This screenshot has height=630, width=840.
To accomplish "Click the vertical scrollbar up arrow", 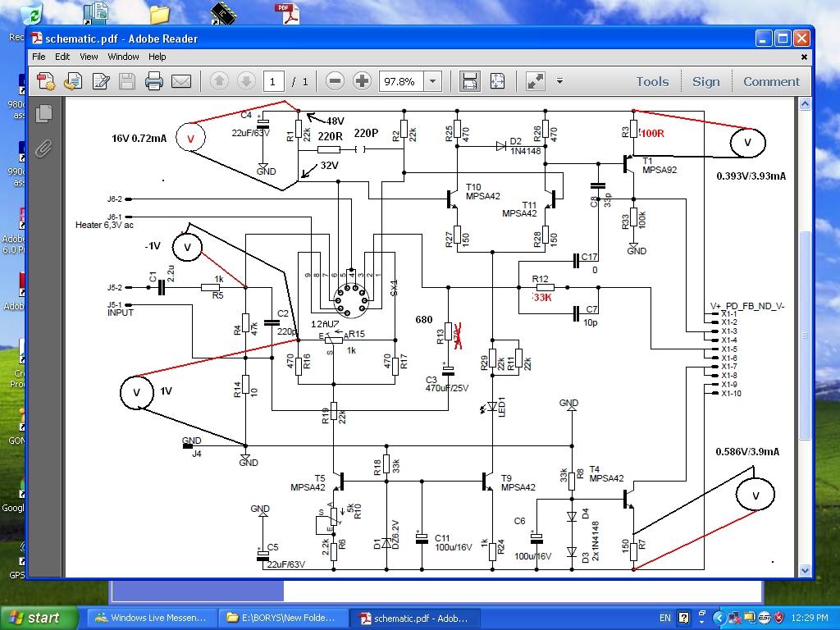I will 805,104.
